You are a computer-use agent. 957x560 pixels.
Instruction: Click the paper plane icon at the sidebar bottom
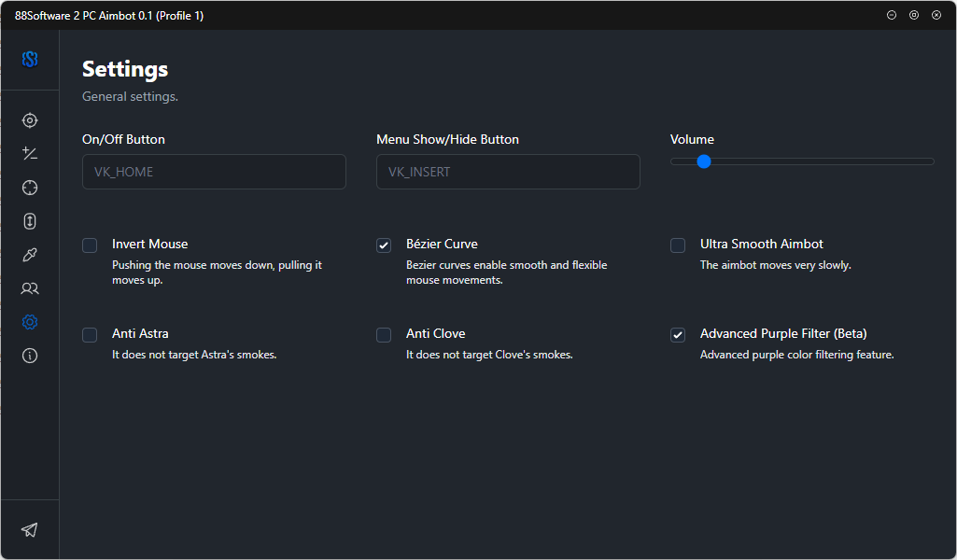point(30,529)
